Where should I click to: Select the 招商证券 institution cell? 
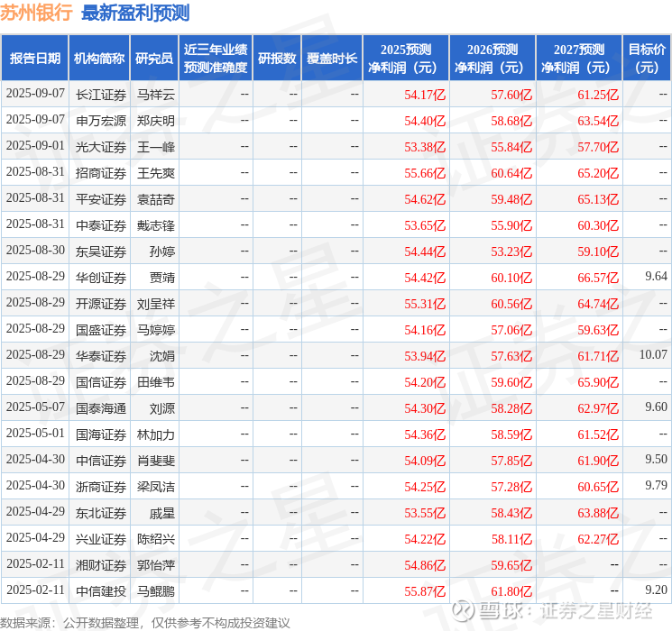(101, 173)
